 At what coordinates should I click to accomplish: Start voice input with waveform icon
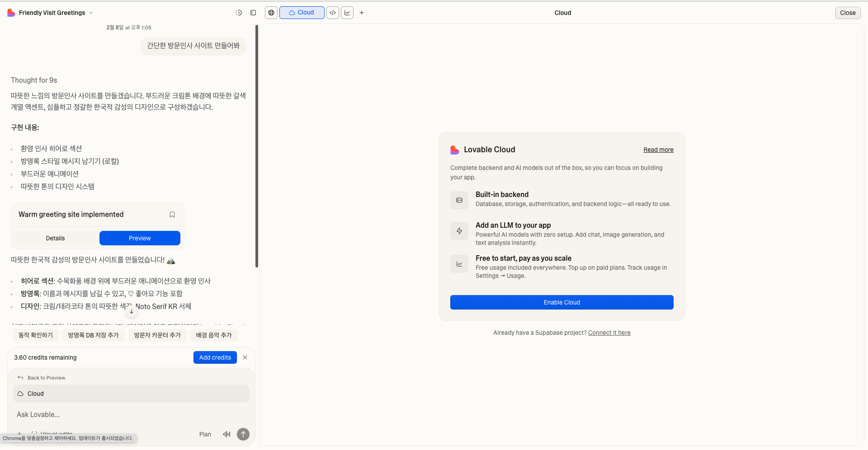point(226,434)
